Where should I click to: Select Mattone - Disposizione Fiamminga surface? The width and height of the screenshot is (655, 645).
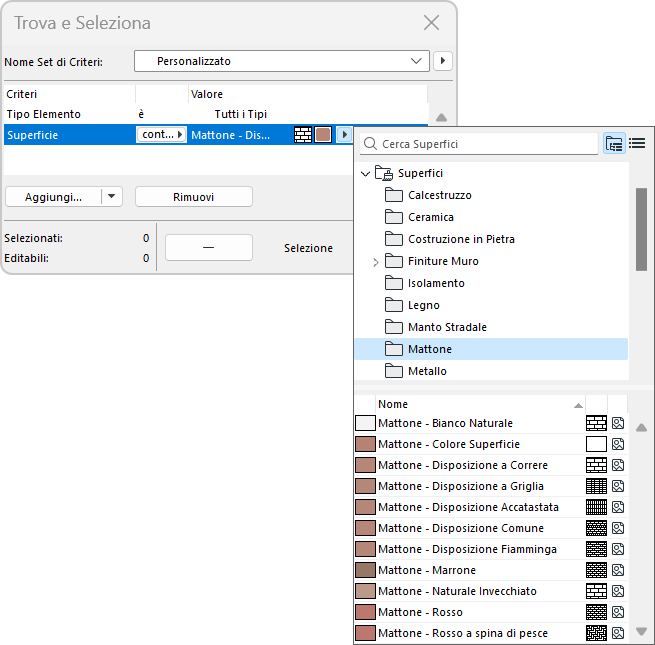pos(467,549)
